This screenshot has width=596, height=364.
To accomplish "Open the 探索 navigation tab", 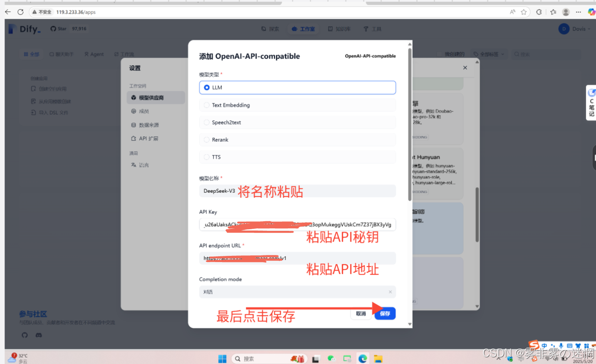I will pos(270,29).
